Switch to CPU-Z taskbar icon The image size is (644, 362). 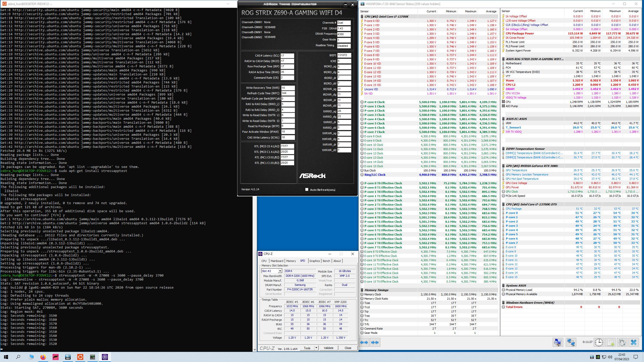(x=105, y=357)
